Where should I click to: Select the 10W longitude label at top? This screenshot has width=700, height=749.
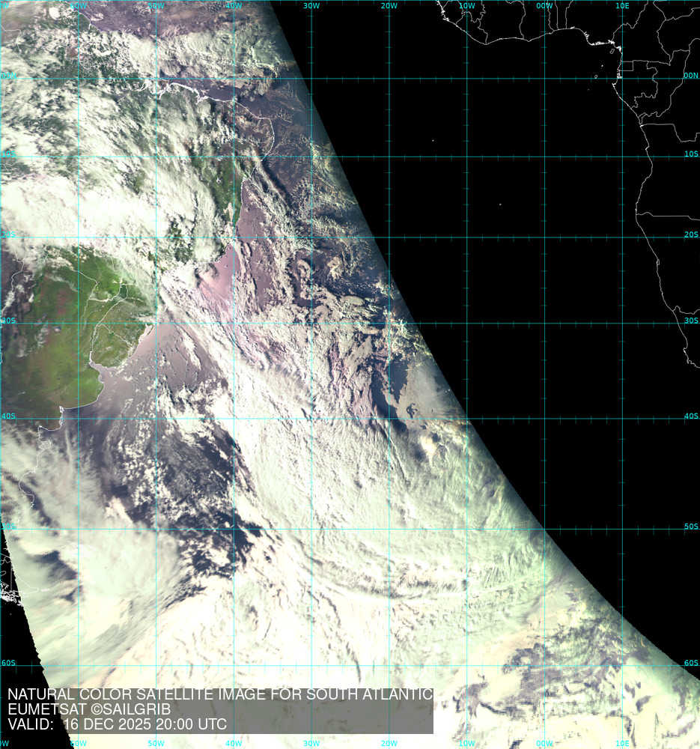[x=466, y=5]
